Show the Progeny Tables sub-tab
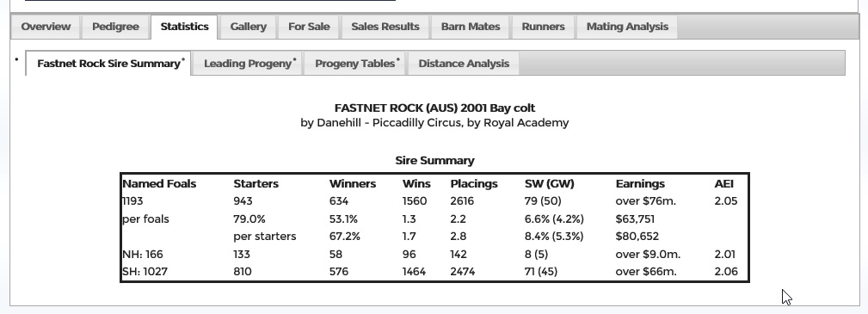The image size is (868, 314). tap(354, 63)
